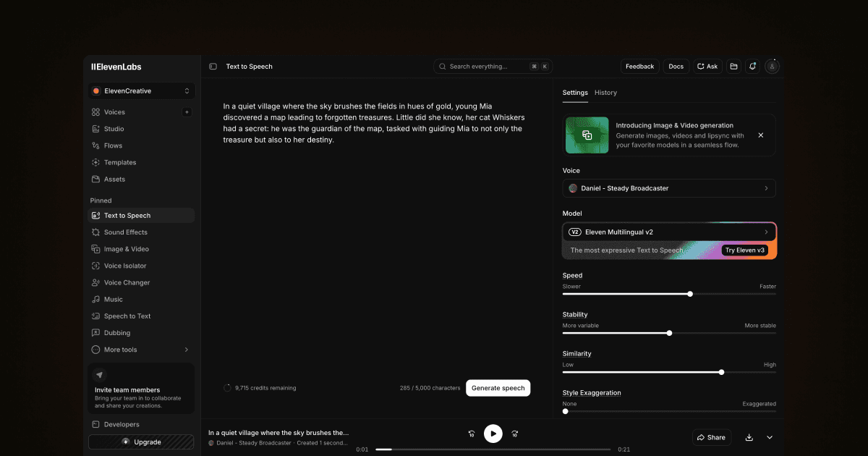
Task: Switch to the History tab
Action: pos(605,93)
